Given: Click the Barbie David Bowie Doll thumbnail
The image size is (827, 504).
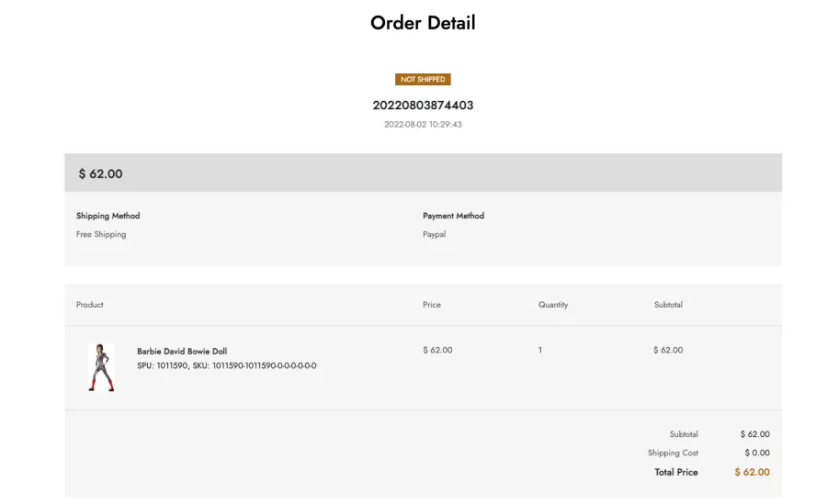Looking at the screenshot, I should 101,367.
